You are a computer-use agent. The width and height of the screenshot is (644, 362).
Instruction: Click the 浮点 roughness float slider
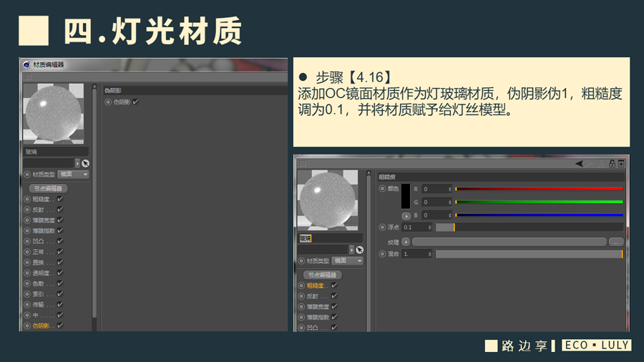pos(530,228)
